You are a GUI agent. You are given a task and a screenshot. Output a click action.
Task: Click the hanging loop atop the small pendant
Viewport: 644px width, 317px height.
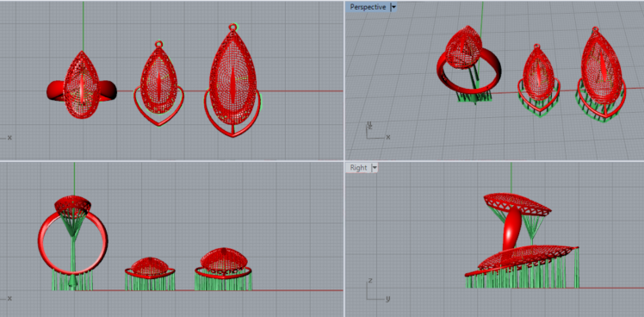pyautogui.click(x=159, y=44)
